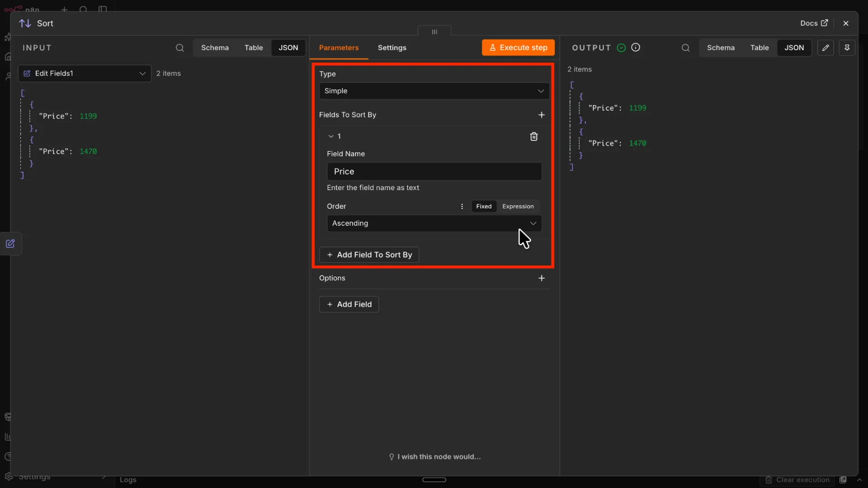Image resolution: width=868 pixels, height=488 pixels.
Task: Open the Order parameter options menu
Action: click(x=462, y=206)
